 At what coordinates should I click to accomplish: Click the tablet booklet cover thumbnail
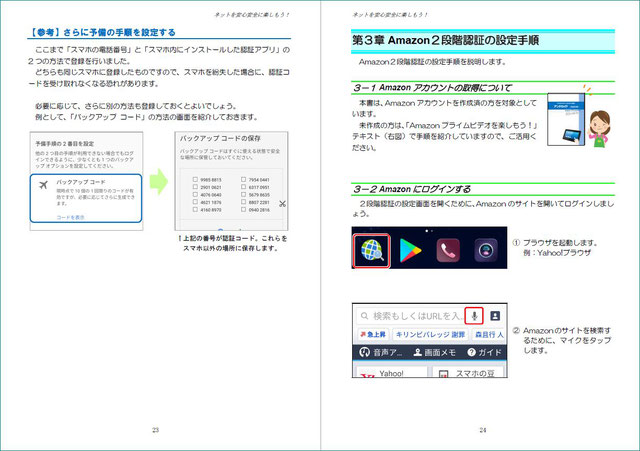point(566,119)
